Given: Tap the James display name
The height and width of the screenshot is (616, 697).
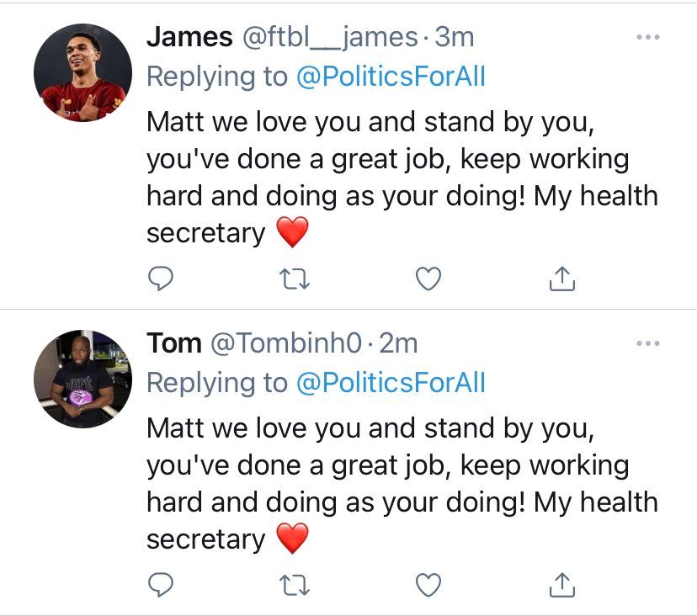Looking at the screenshot, I should click(189, 37).
